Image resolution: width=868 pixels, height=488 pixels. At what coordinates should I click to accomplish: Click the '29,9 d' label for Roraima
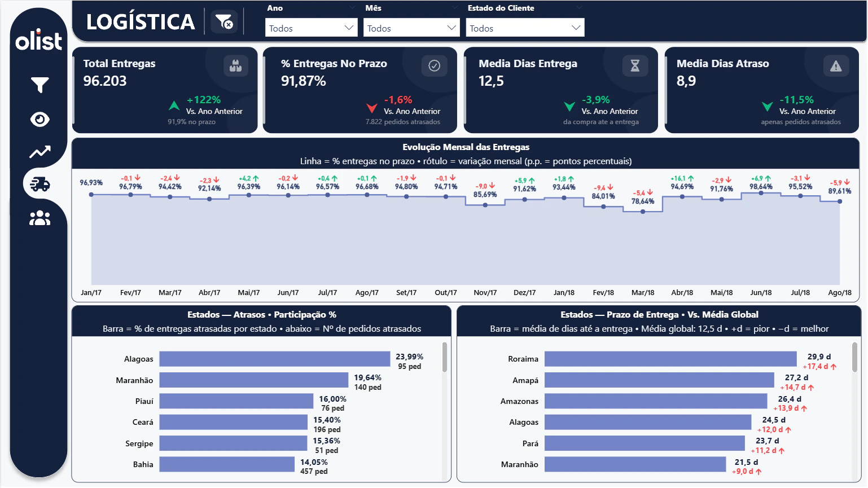click(819, 357)
